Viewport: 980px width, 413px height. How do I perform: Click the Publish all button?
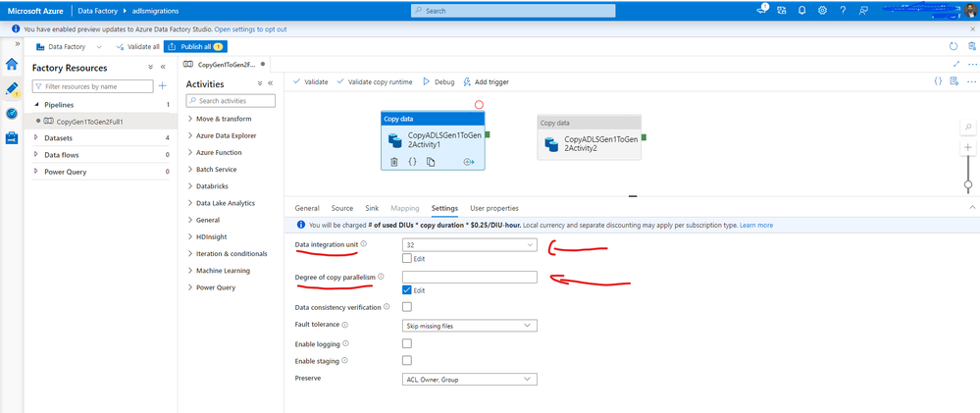coord(195,47)
